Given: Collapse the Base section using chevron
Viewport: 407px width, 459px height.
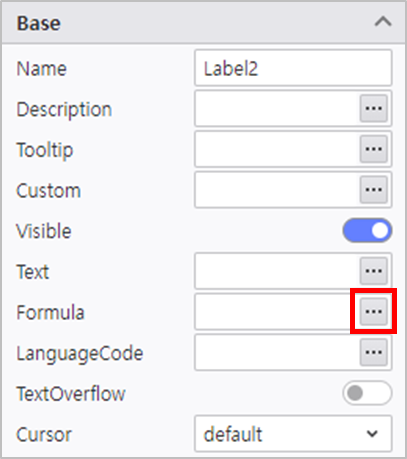Looking at the screenshot, I should 383,22.
